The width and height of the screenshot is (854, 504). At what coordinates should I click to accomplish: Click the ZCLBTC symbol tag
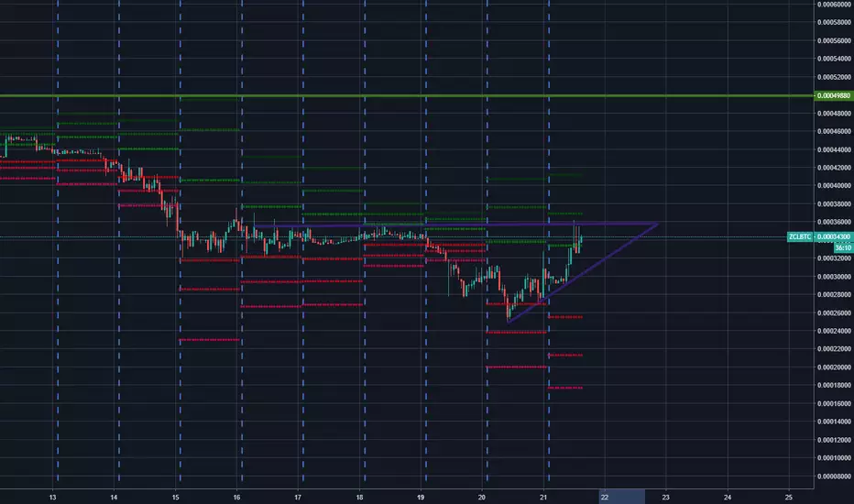point(801,236)
